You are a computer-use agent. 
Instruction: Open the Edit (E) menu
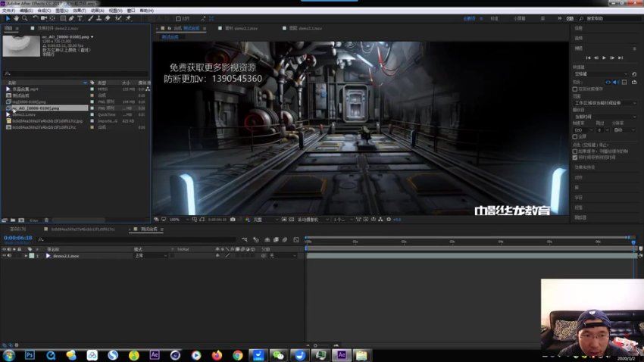coord(26,11)
